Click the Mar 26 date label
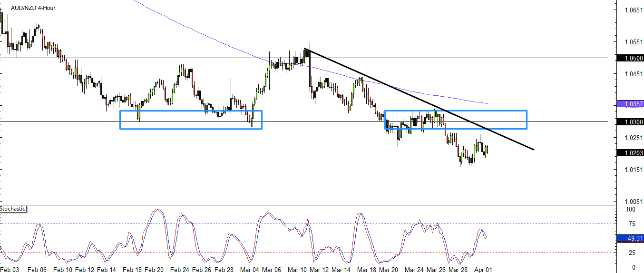The width and height of the screenshot is (644, 273). pos(436,270)
